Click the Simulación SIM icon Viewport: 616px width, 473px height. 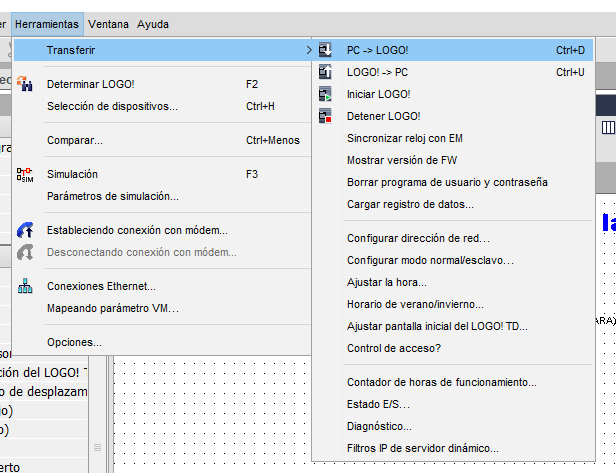pyautogui.click(x=25, y=174)
